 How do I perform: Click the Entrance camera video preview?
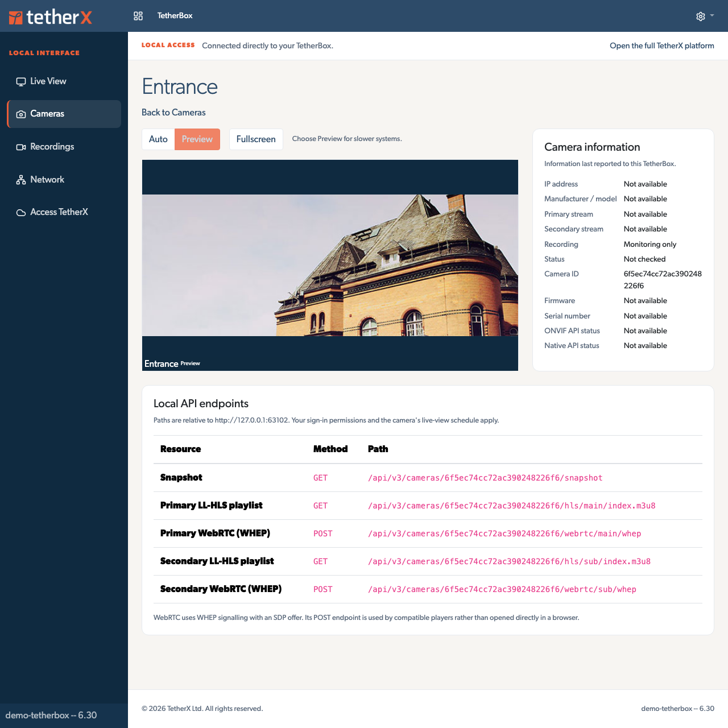pos(330,266)
